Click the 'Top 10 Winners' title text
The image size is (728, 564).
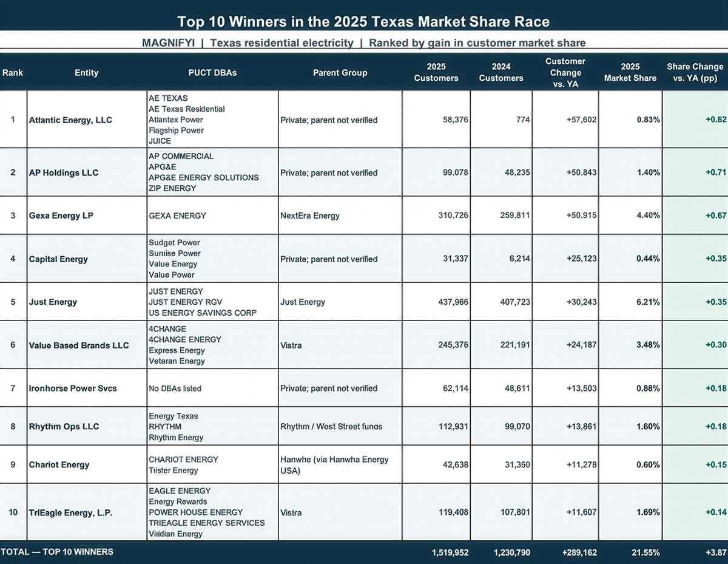tap(363, 22)
